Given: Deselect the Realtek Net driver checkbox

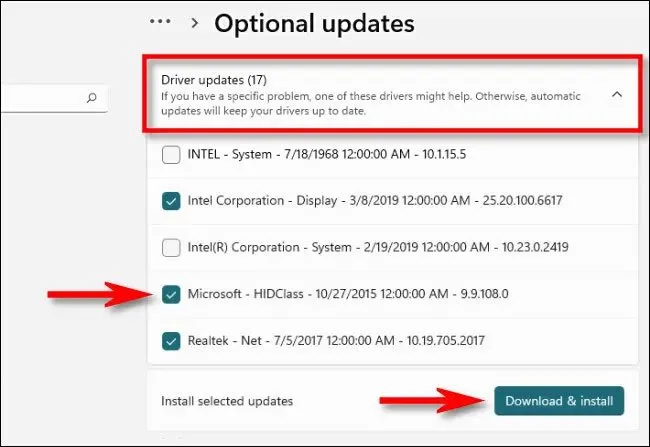Looking at the screenshot, I should tap(171, 340).
